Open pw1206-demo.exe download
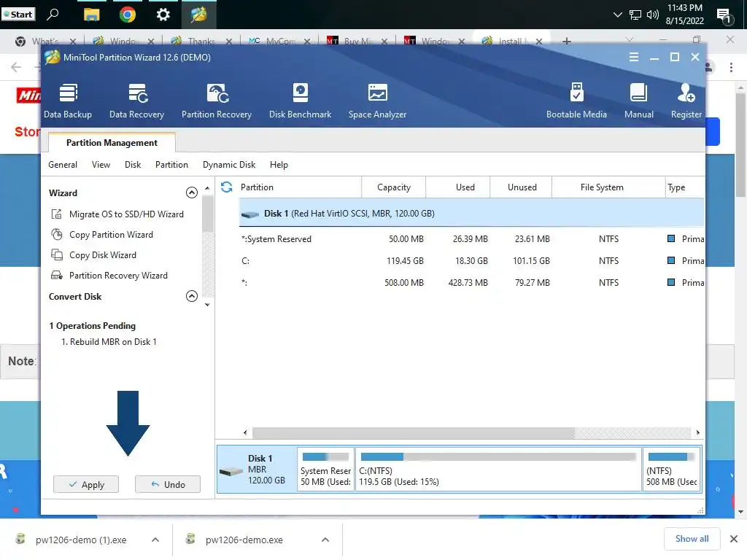 tap(244, 540)
